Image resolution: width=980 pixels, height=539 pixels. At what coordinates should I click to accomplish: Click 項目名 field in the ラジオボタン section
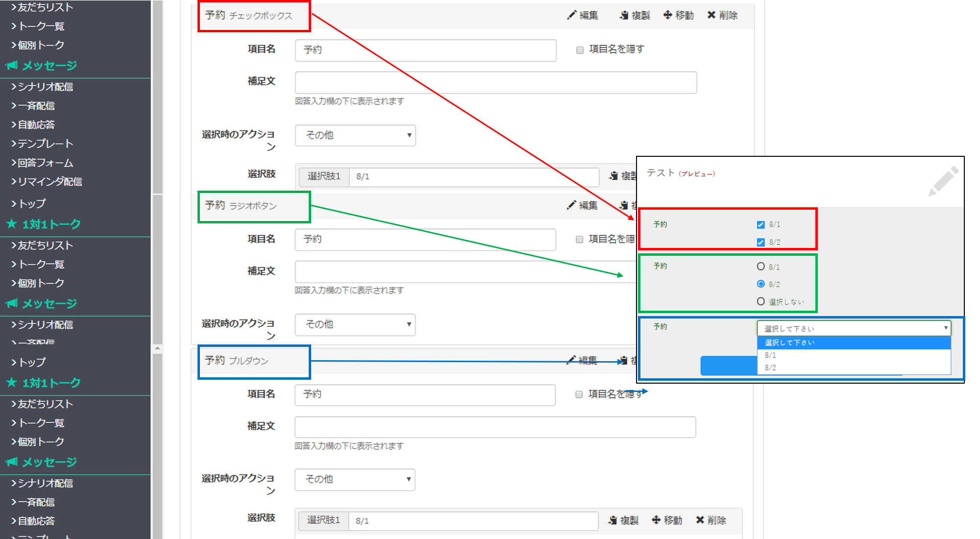pos(425,240)
